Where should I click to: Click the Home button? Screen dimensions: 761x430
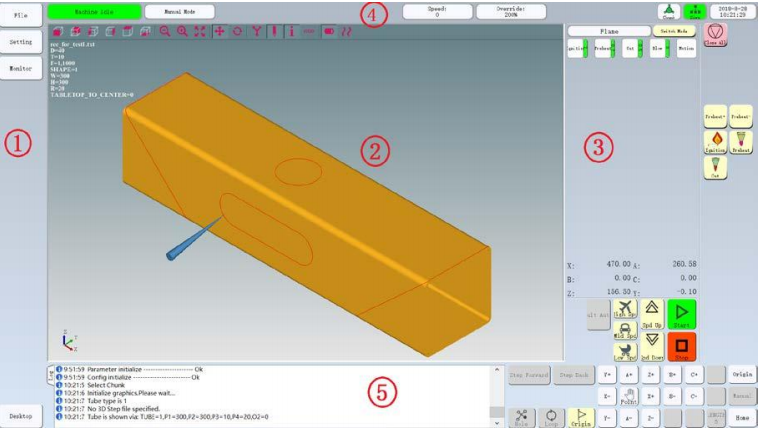point(741,416)
